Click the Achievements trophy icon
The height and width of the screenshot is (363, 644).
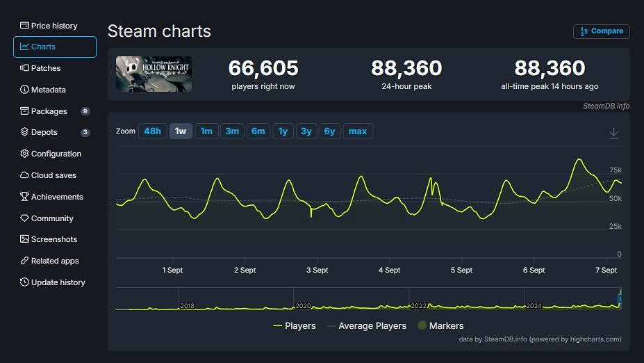(x=24, y=197)
